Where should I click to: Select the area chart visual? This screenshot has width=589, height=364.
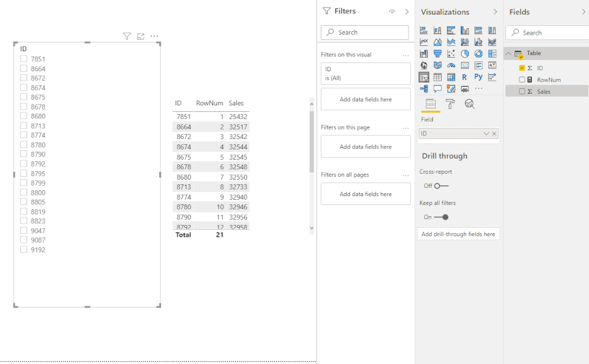coord(437,42)
